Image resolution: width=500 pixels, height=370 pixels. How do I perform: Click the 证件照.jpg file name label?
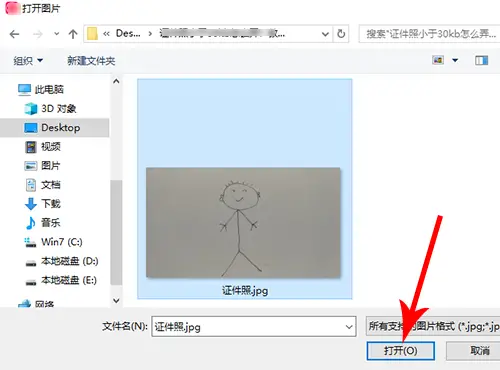[245, 291]
